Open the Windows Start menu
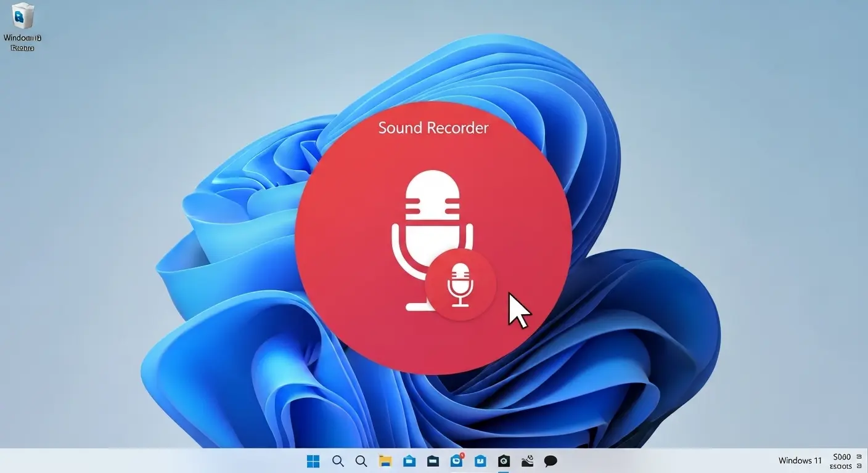The height and width of the screenshot is (473, 868). [313, 461]
